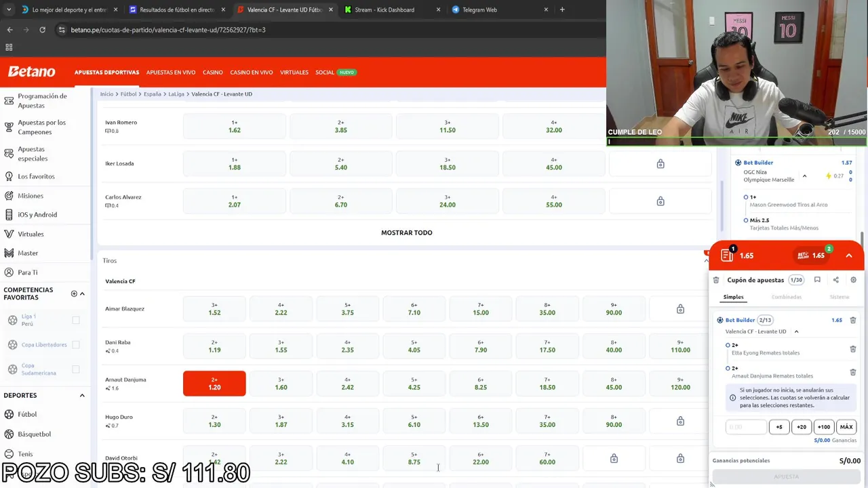The image size is (868, 488).
Task: Collapse OGC Niza - Olympique Marseille bet
Action: pos(804,176)
